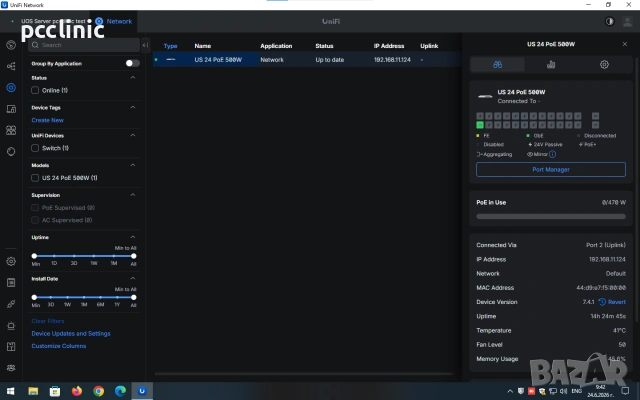640x400 pixels.
Task: Focus the device Search field
Action: (84, 45)
